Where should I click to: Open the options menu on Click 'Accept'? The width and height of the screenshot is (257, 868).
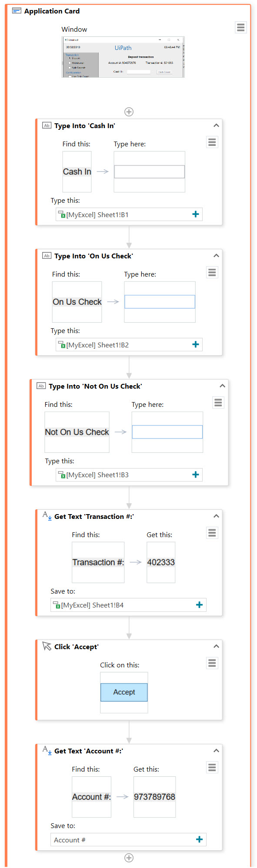(212, 663)
